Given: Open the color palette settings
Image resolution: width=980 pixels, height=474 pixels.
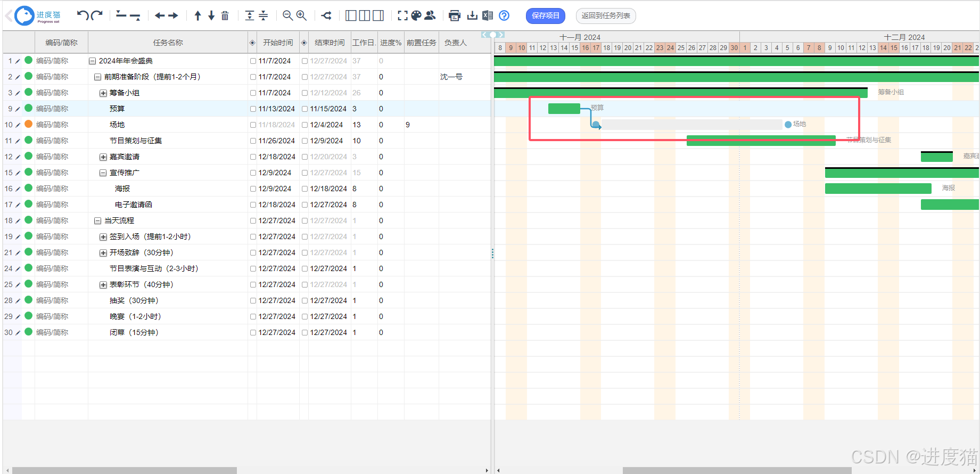Looking at the screenshot, I should click(x=416, y=15).
